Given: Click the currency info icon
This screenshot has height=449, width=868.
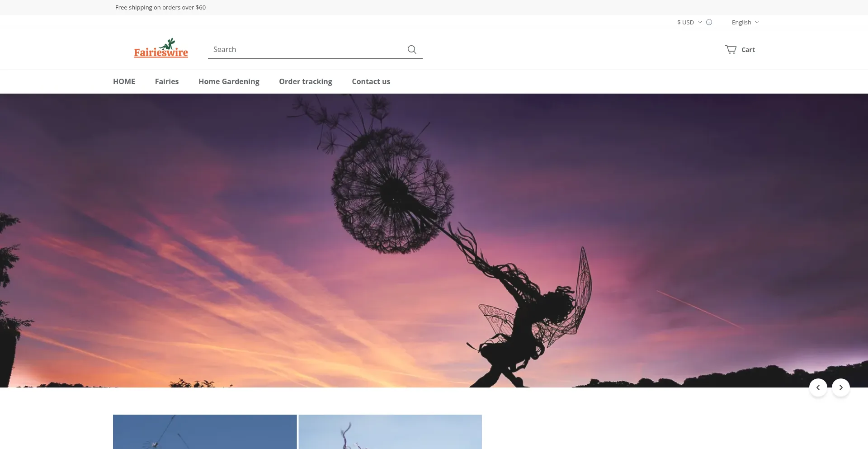Looking at the screenshot, I should tap(709, 22).
